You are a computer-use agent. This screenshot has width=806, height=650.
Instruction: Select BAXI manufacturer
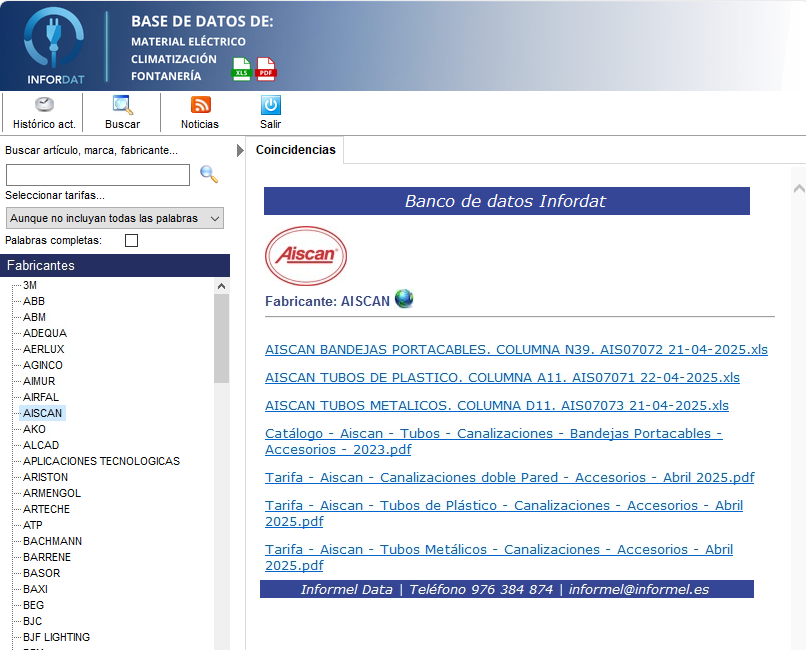coord(35,588)
